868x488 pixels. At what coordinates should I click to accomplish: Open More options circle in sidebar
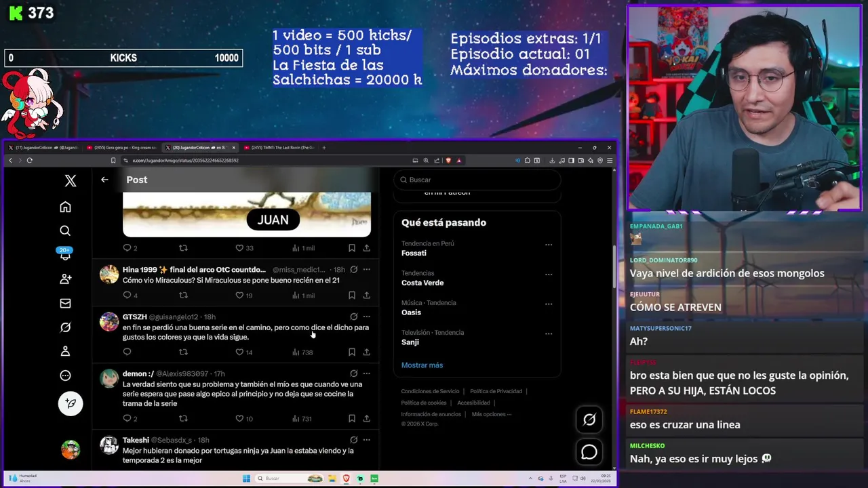coord(65,375)
